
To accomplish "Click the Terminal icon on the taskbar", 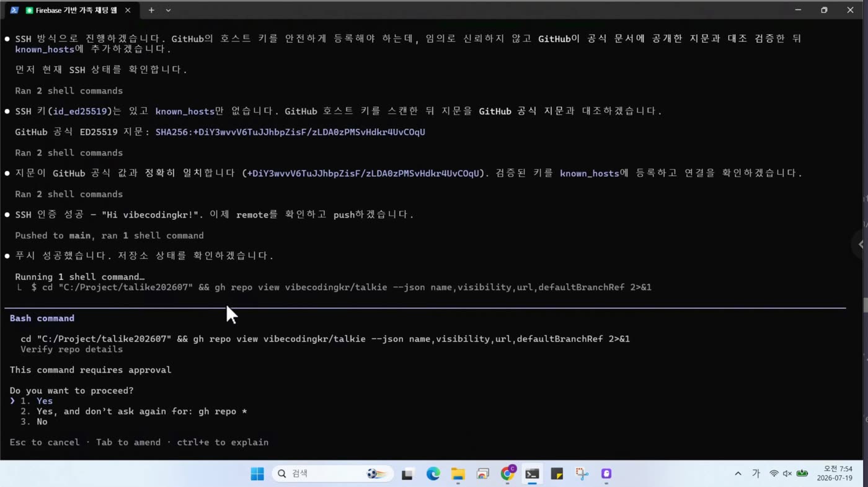I will tap(532, 474).
